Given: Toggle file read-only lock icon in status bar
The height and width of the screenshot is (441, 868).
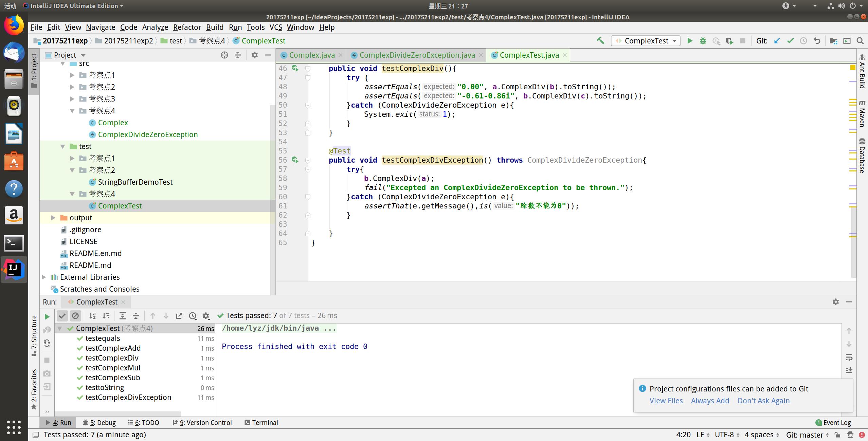Looking at the screenshot, I should [x=837, y=435].
